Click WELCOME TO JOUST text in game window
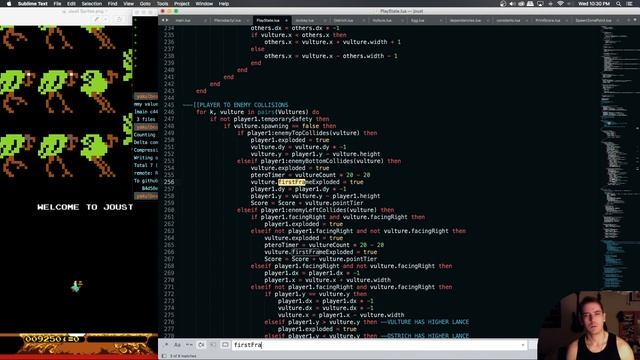The height and width of the screenshot is (360, 640). 85,207
